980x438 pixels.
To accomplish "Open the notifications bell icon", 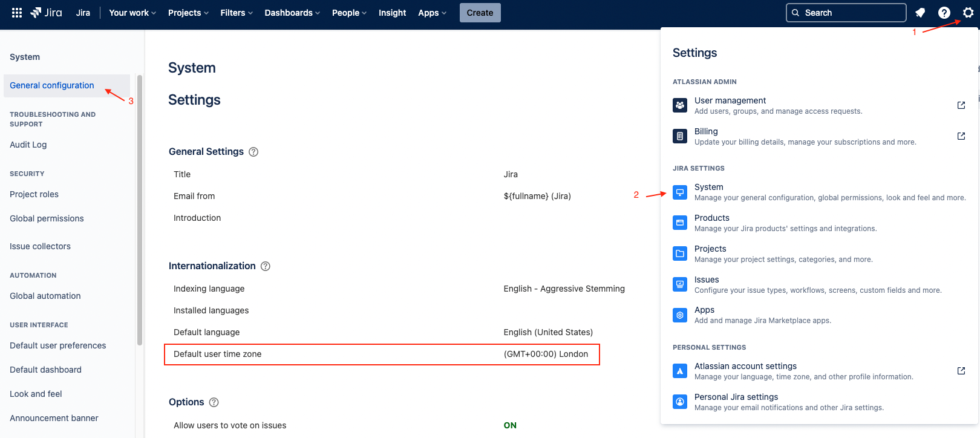I will point(920,13).
